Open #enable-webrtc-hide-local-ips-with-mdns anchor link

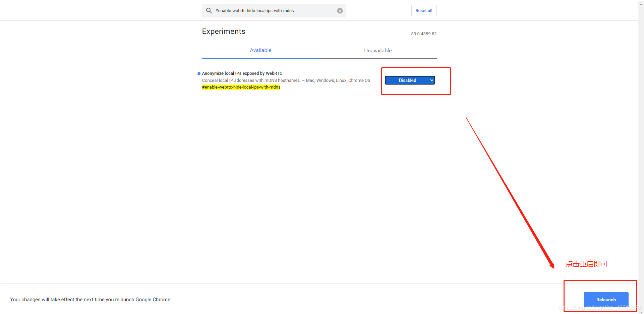click(x=241, y=87)
